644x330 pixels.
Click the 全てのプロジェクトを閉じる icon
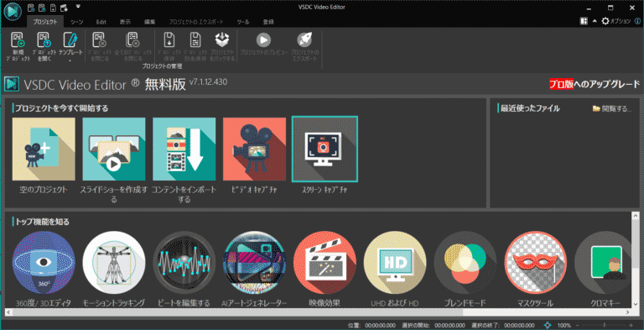pyautogui.click(x=132, y=40)
